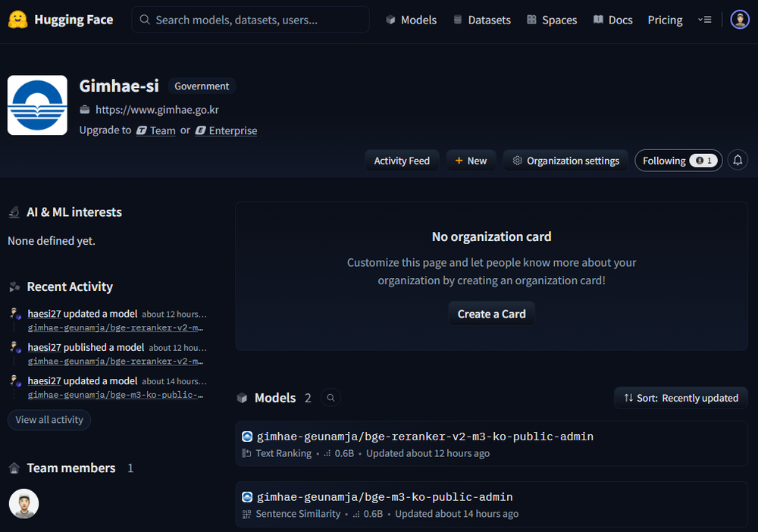Click the 'No organization card' heading
Viewport: 758px width, 532px height.
coord(492,236)
